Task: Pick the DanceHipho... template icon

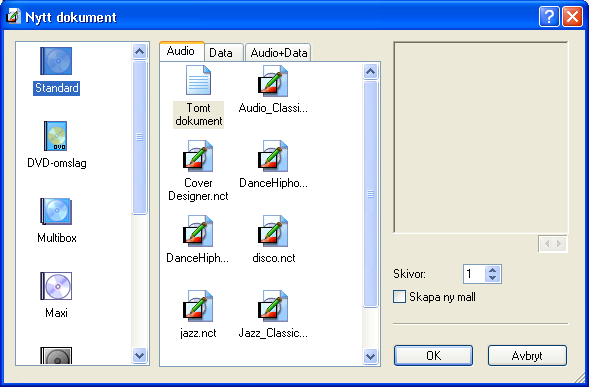Action: coord(273,156)
